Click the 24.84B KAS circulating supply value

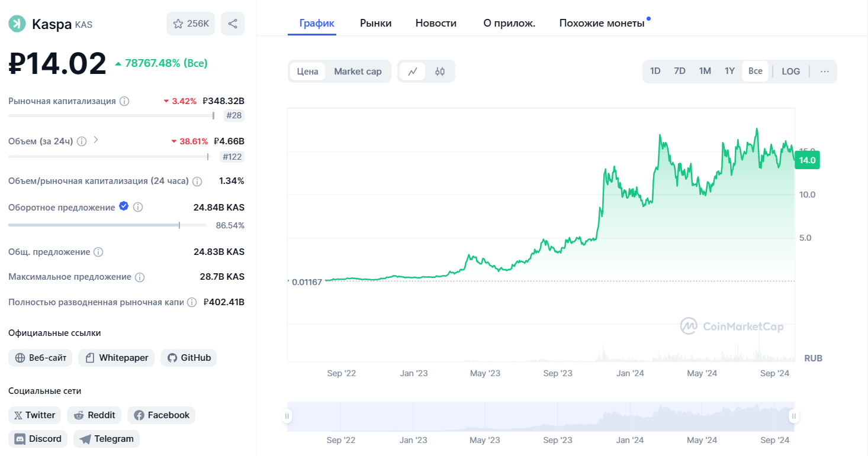(219, 208)
